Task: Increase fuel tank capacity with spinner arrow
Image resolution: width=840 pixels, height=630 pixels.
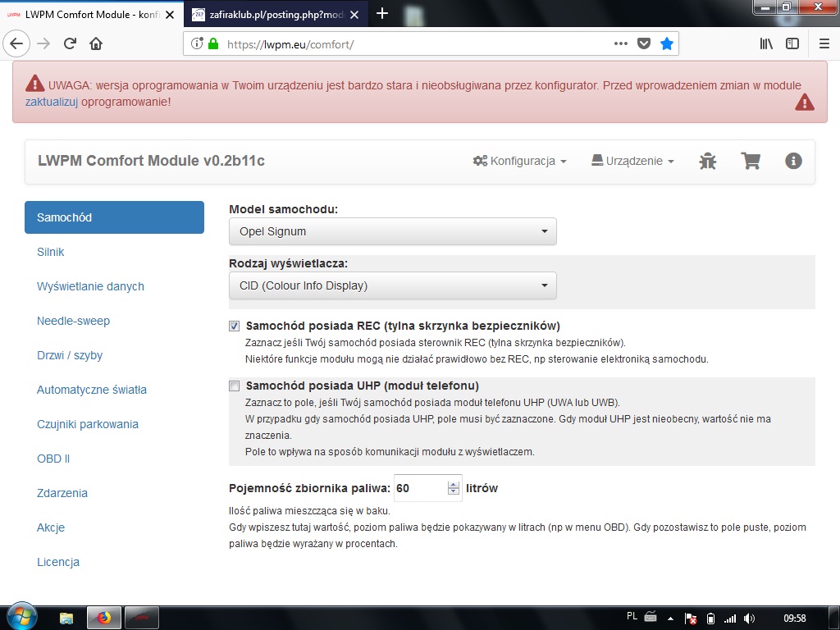Action: (454, 484)
